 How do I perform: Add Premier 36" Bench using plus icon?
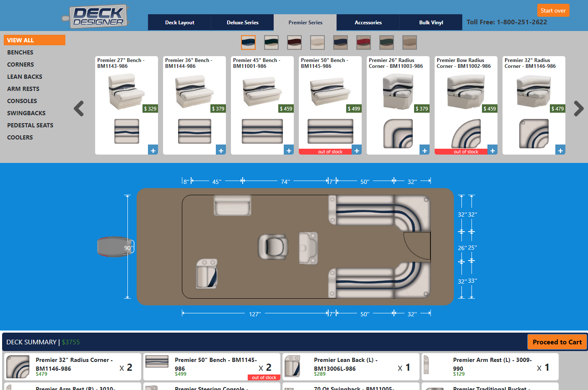pos(221,150)
